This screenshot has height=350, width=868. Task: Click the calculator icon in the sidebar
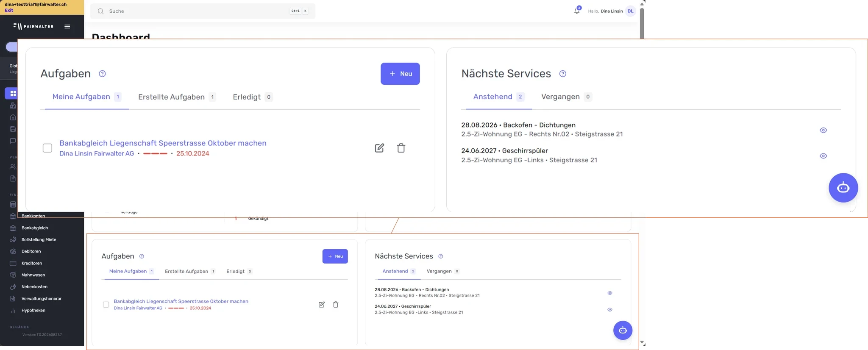pyautogui.click(x=13, y=204)
